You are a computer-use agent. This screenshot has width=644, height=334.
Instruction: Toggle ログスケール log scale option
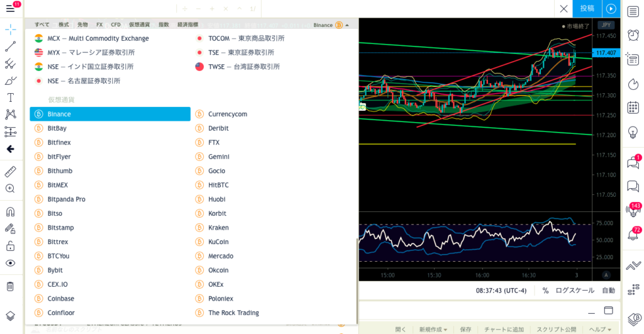coord(574,291)
